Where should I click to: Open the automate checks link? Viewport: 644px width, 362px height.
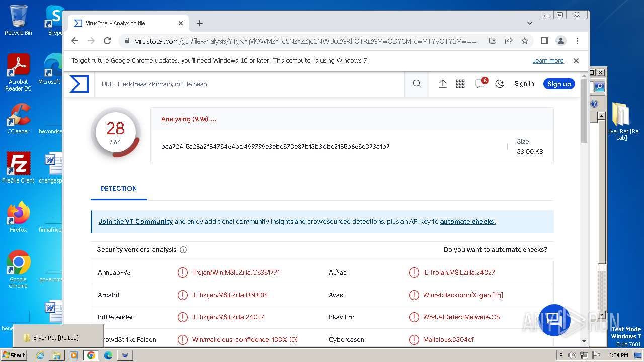coord(468,221)
